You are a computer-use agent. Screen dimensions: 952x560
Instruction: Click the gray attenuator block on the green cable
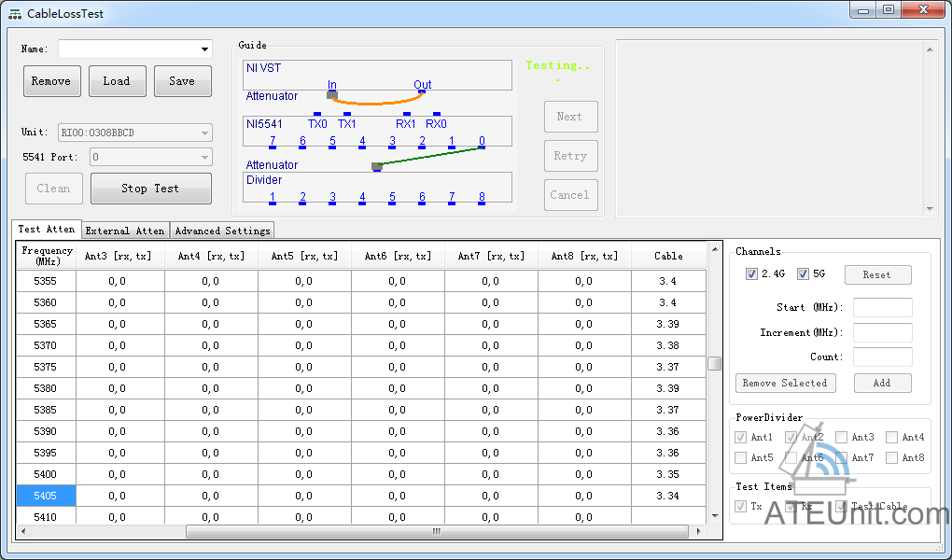377,166
